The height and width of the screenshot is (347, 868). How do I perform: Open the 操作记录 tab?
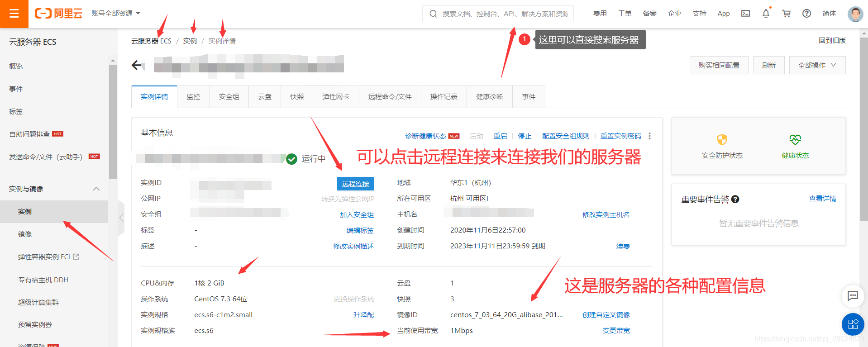pyautogui.click(x=444, y=97)
